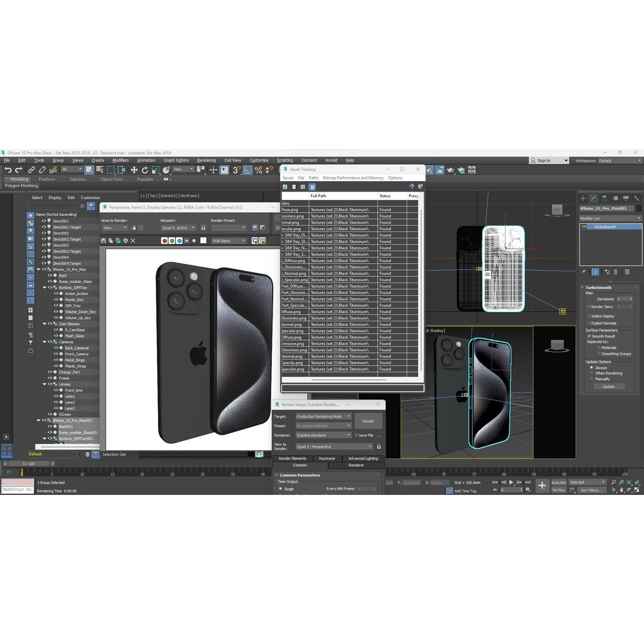Save rendered image with disk icon
The height and width of the screenshot is (644, 644).
(x=104, y=241)
